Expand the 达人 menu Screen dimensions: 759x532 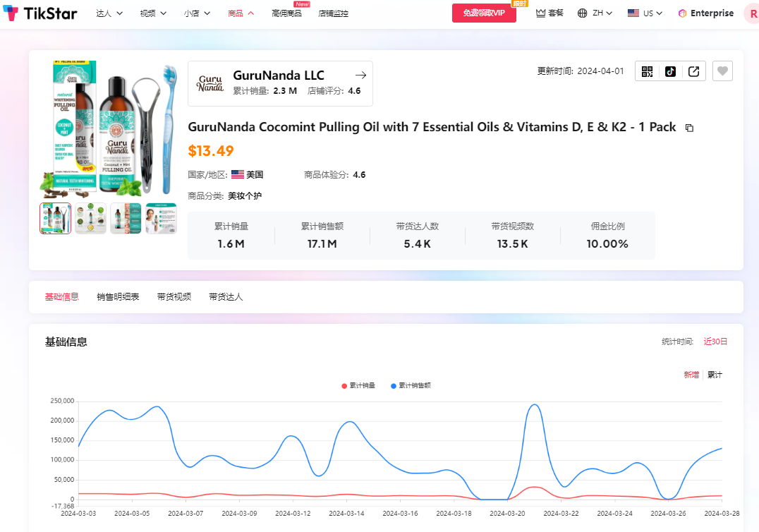click(109, 13)
